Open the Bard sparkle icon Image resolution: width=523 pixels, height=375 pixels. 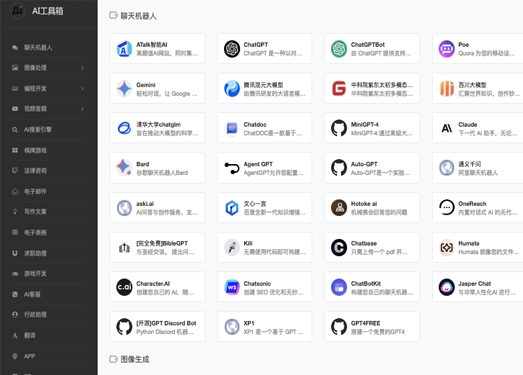tap(124, 168)
